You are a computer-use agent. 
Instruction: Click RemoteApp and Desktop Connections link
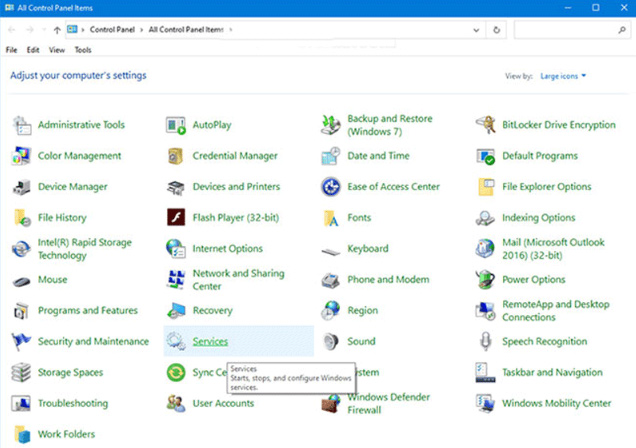point(556,311)
